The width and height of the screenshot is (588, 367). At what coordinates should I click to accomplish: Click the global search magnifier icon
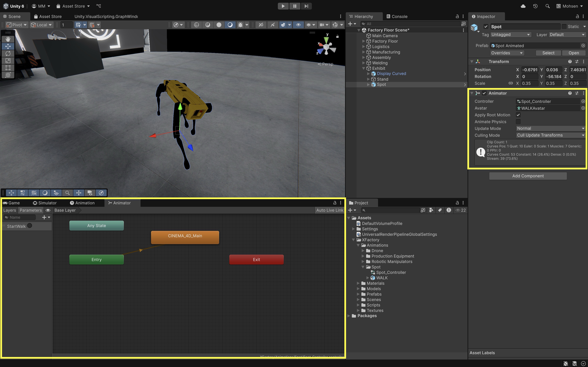pos(548,6)
